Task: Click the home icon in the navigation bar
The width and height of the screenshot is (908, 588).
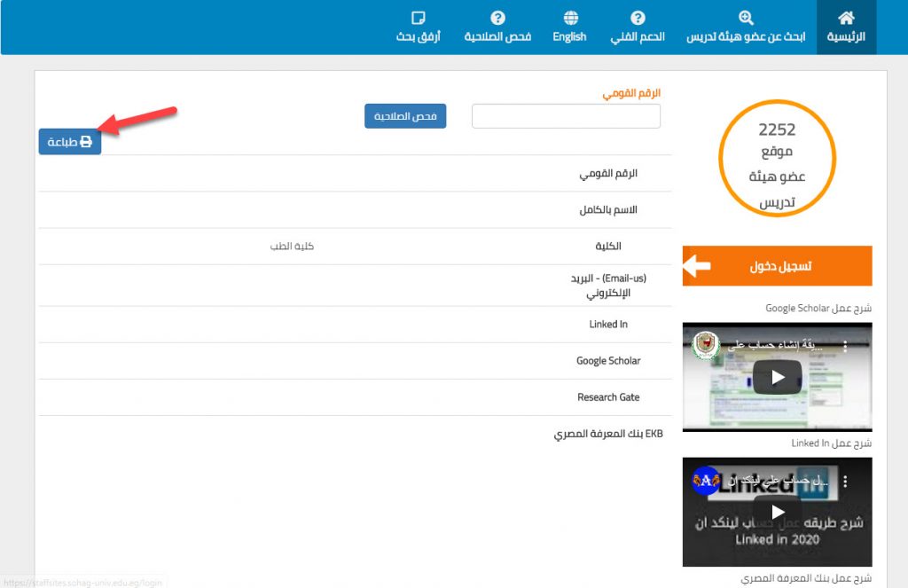Action: (x=846, y=18)
